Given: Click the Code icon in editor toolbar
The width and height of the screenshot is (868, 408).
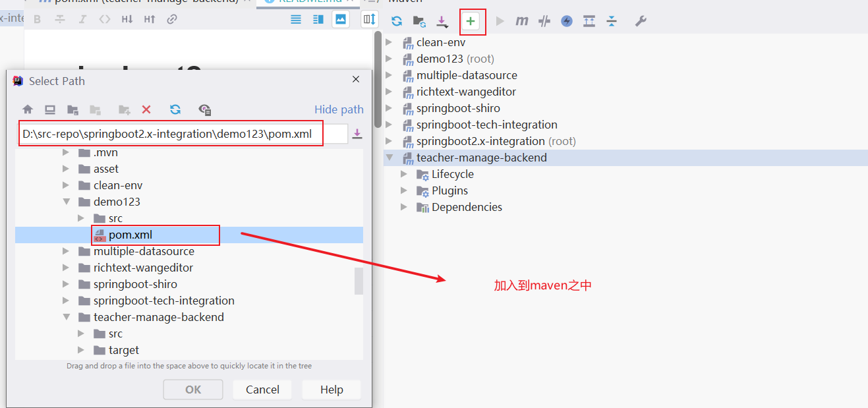Looking at the screenshot, I should coord(105,19).
